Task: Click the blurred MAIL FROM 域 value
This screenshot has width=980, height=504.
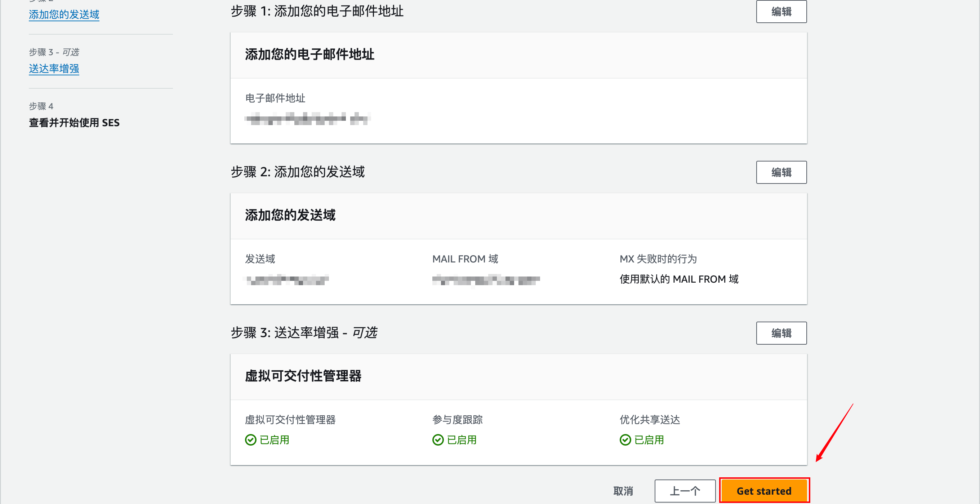Action: pos(486,280)
